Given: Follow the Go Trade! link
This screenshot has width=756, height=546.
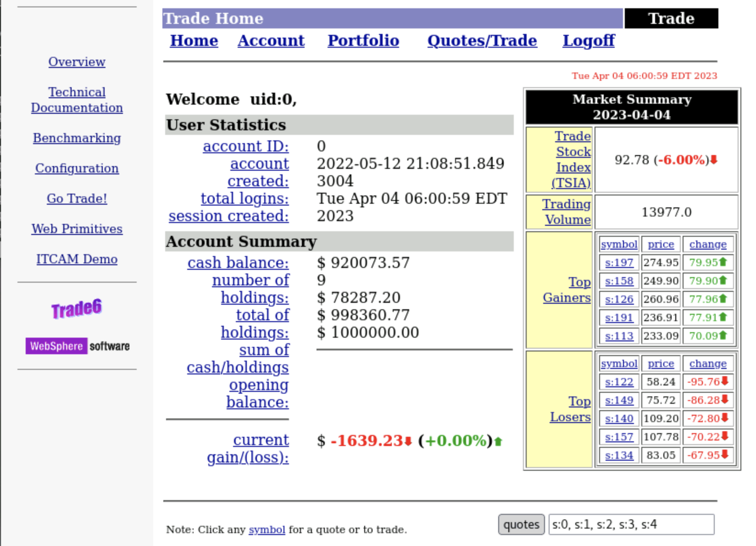Looking at the screenshot, I should [x=77, y=198].
